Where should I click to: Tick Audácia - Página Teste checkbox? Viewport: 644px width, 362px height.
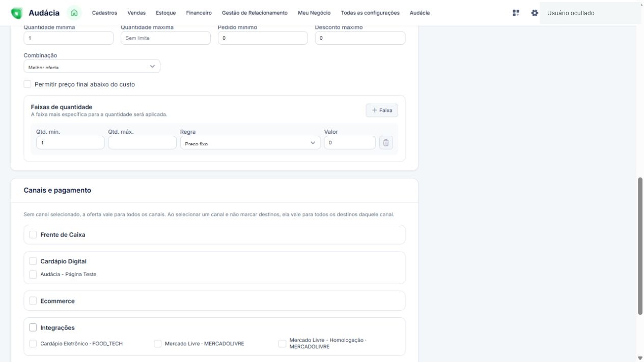click(33, 275)
